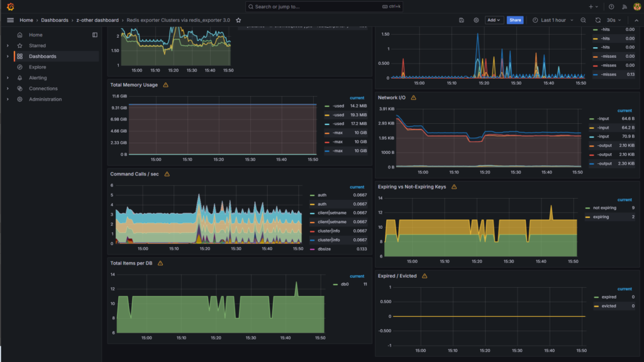
Task: Open the Add dropdown
Action: (494, 20)
